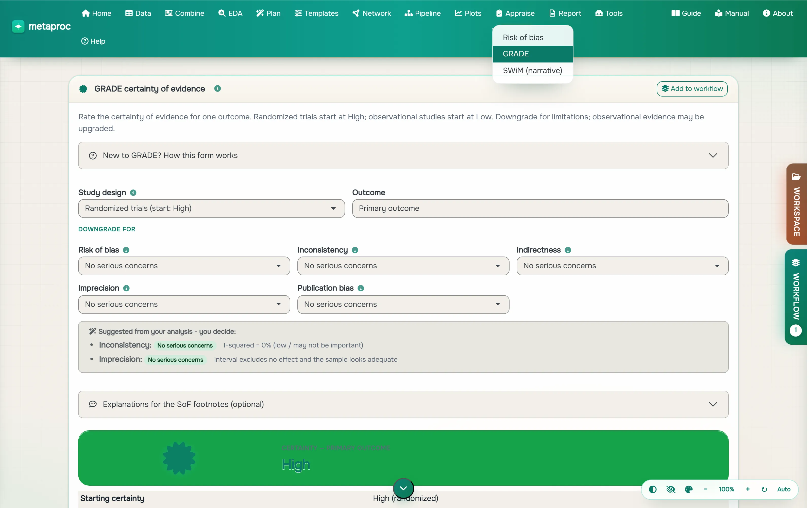Open the Risk of bias dropdown
The image size is (812, 508).
pyautogui.click(x=184, y=266)
